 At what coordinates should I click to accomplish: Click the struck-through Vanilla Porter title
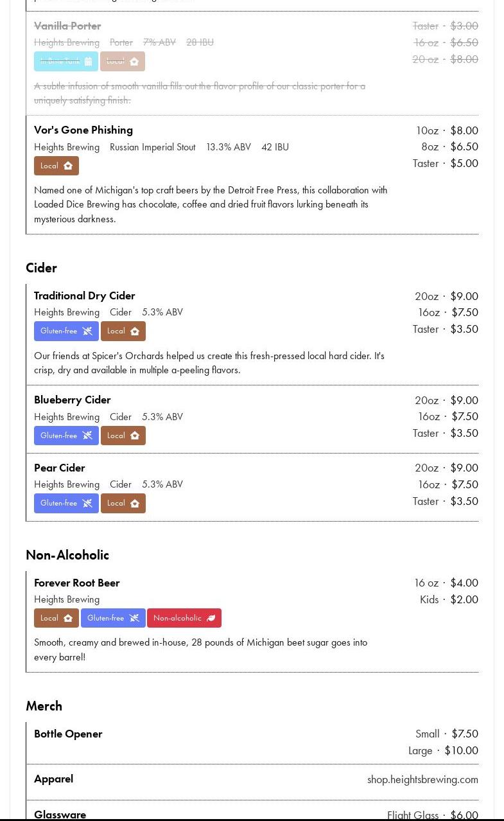[67, 26]
